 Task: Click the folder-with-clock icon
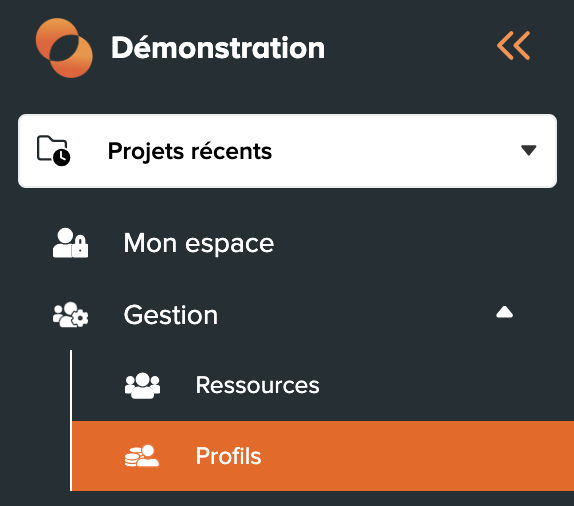(x=53, y=151)
